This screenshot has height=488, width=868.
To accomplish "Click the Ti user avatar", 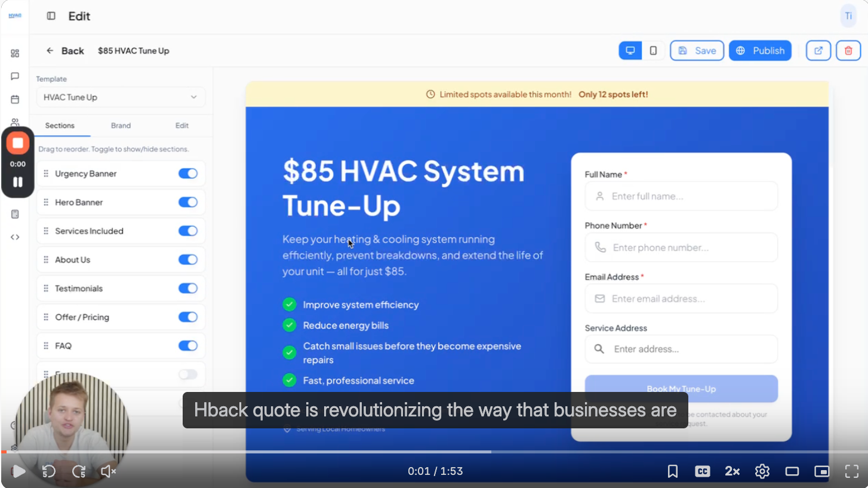I will coord(848,16).
